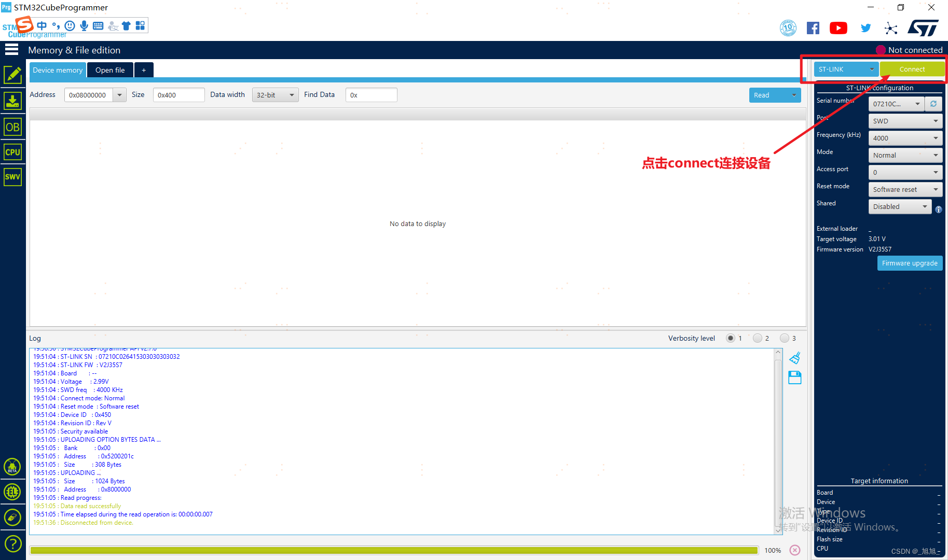
Task: Click the log vertical scrollbar
Action: click(778, 441)
